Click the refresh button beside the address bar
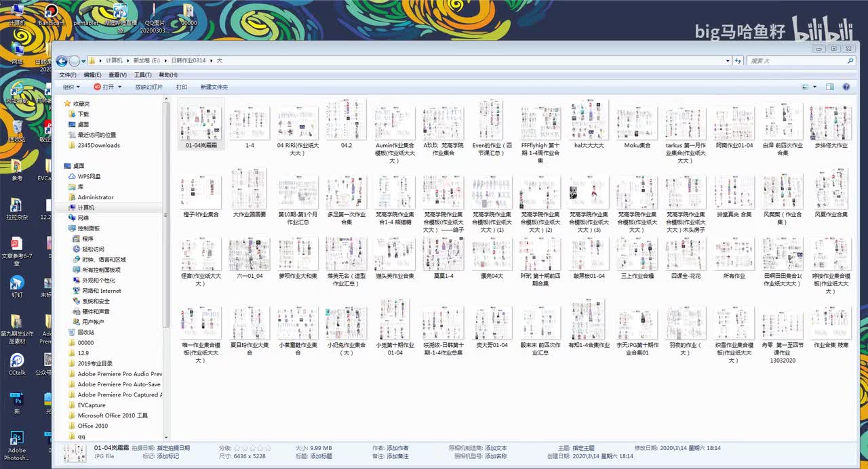The height and width of the screenshot is (469, 868). pos(738,61)
